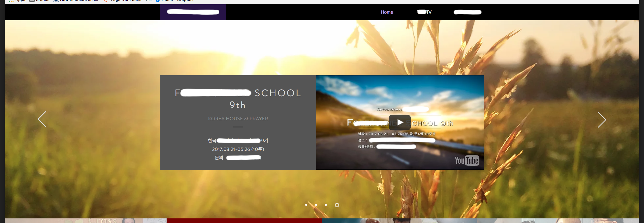
Task: Click the purple site logo in header
Action: 193,12
